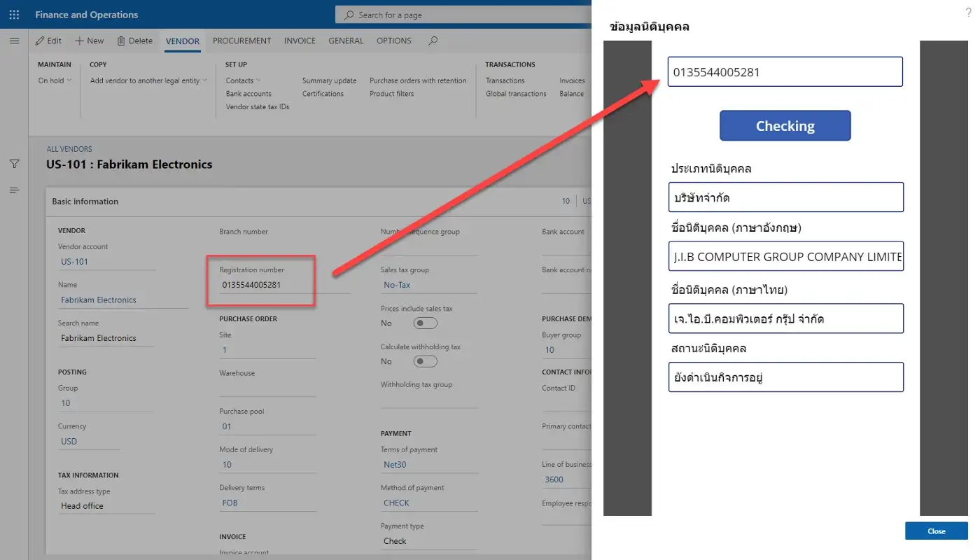Click the Thai company name field
Image resolution: width=980 pixels, height=560 pixels.
[x=786, y=318]
